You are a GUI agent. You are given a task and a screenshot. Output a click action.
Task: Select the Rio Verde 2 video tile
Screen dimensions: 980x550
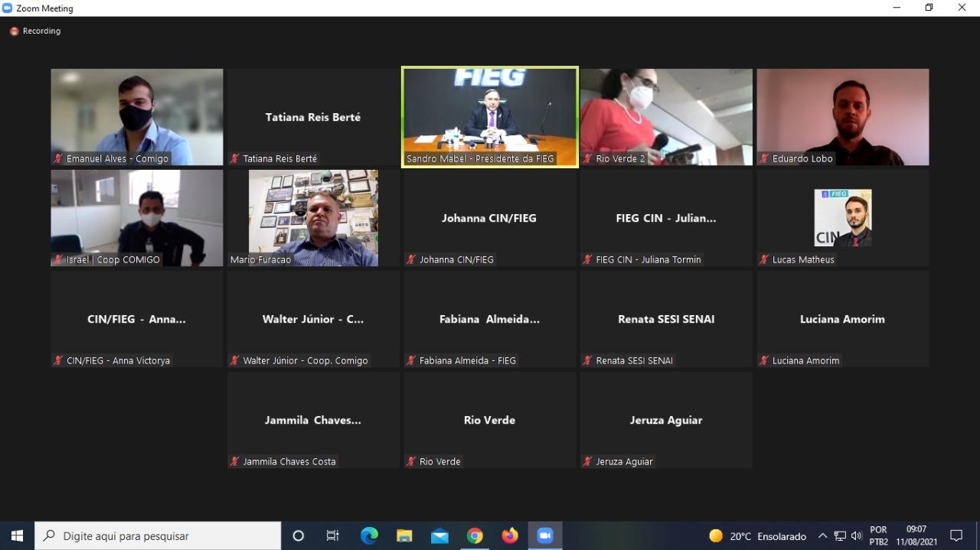click(666, 117)
